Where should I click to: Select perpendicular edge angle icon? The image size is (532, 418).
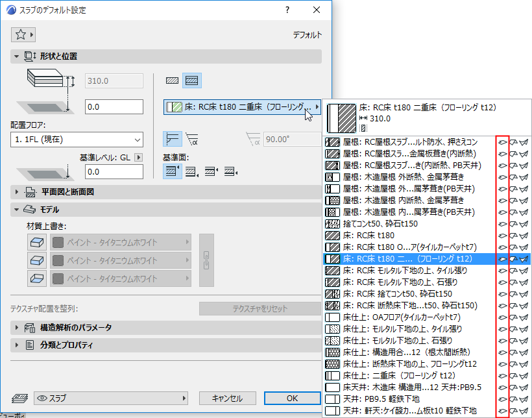pyautogui.click(x=173, y=139)
